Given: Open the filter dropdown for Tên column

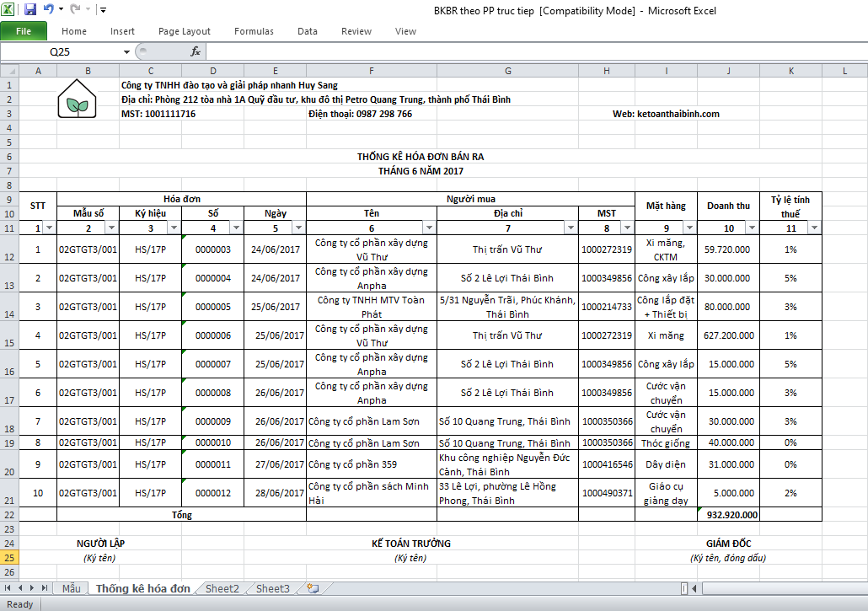Looking at the screenshot, I should click(x=429, y=228).
